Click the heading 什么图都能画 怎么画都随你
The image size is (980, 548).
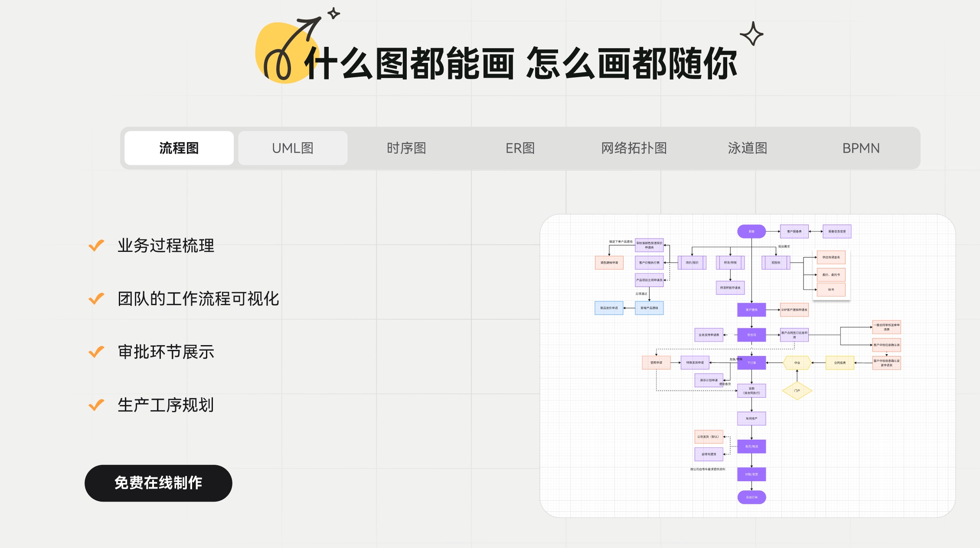(520, 64)
